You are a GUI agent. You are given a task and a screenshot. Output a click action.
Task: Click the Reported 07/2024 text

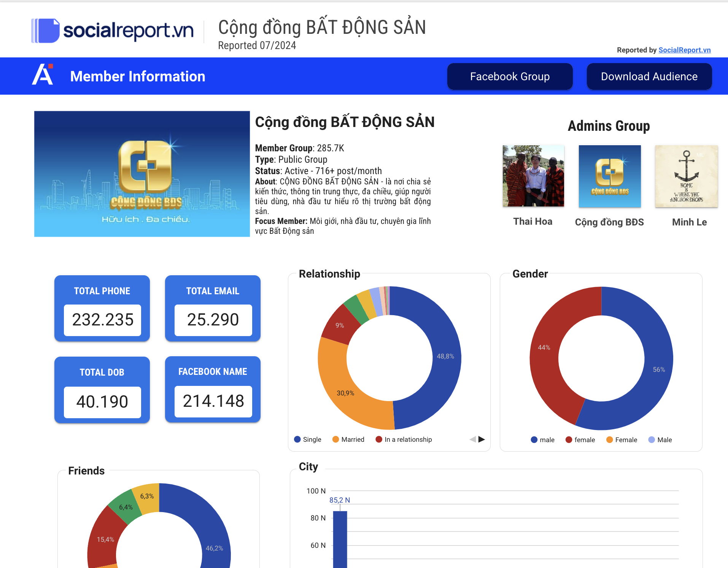(x=257, y=45)
